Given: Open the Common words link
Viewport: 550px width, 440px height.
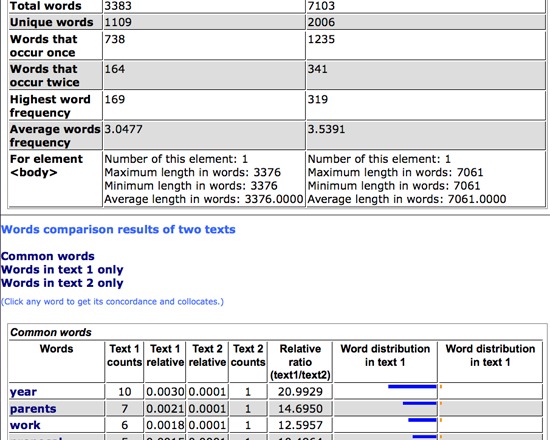Looking at the screenshot, I should click(48, 256).
